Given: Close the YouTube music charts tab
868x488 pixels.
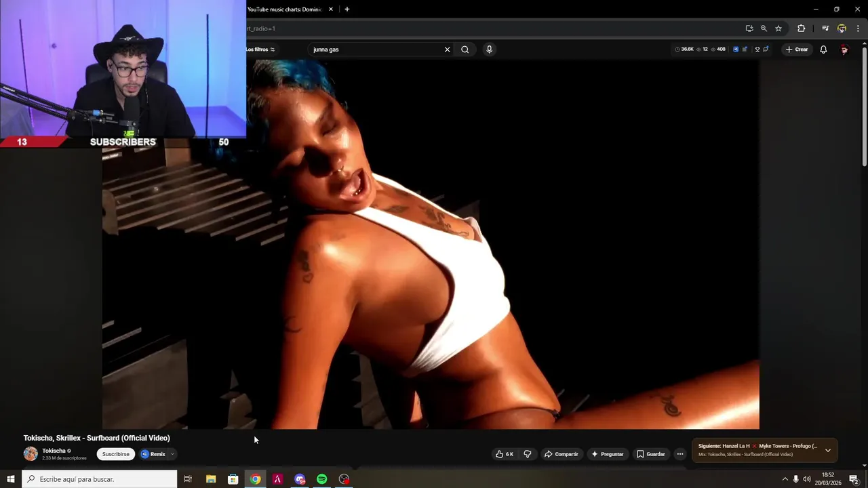Looking at the screenshot, I should (331, 9).
